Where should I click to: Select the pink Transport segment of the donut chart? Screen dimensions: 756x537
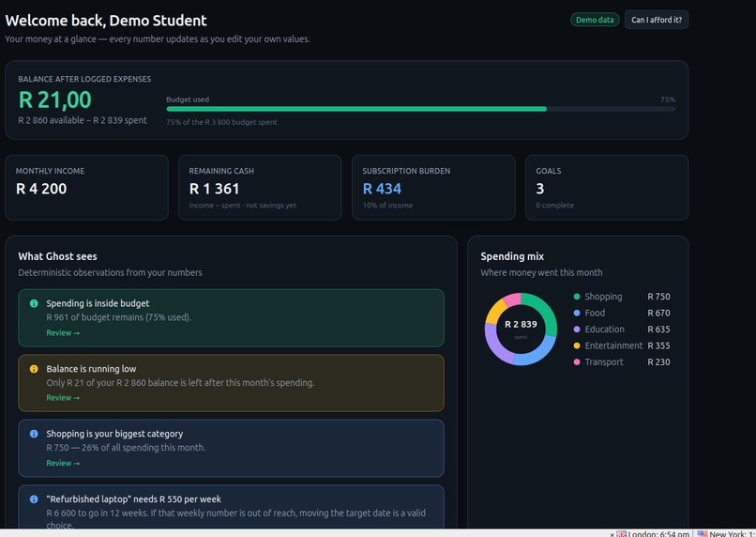tap(512, 299)
